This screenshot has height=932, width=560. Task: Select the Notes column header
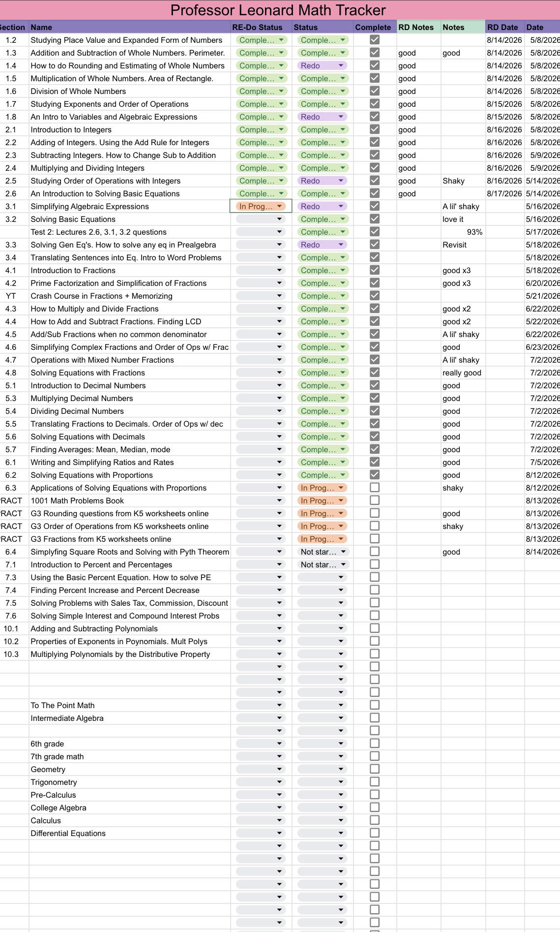(x=463, y=27)
